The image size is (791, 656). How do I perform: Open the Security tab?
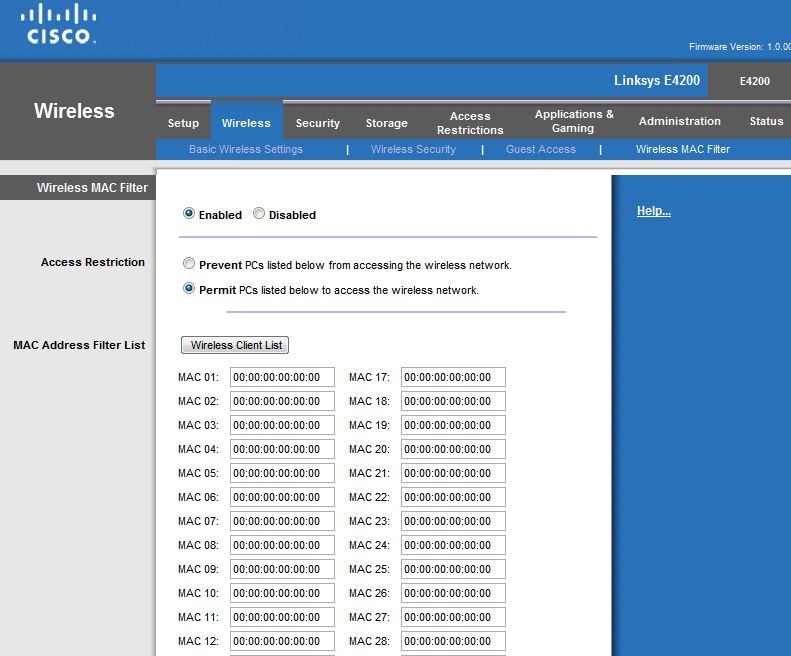[x=318, y=123]
